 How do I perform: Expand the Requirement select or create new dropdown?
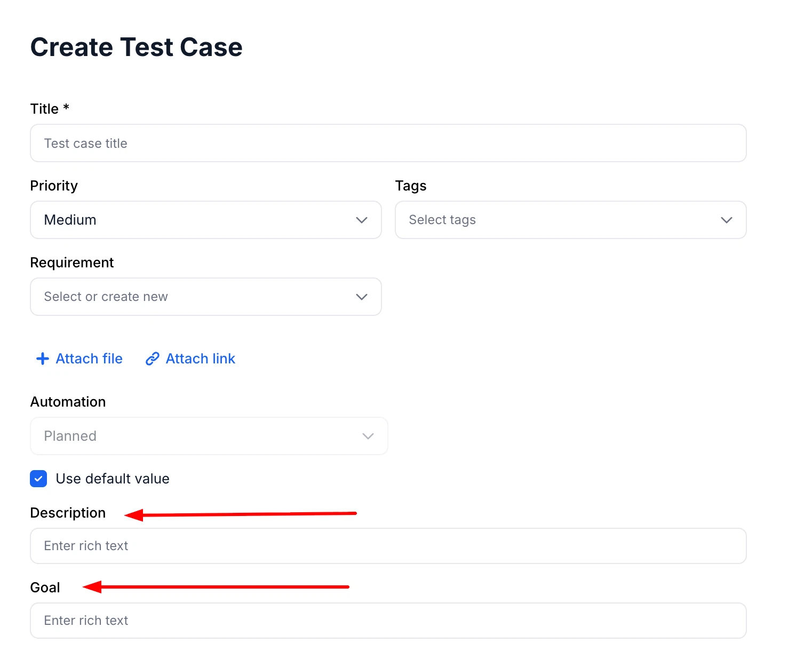click(x=206, y=297)
